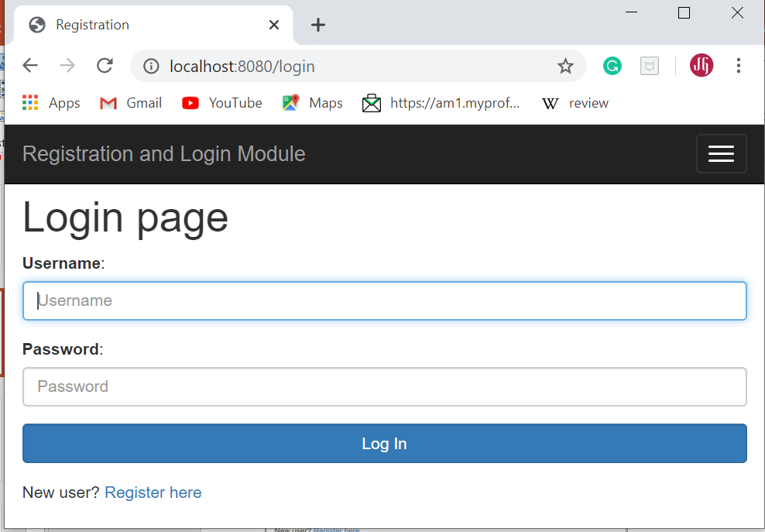Expand the navigation menu on the dark header
The image size is (765, 532).
coord(721,153)
